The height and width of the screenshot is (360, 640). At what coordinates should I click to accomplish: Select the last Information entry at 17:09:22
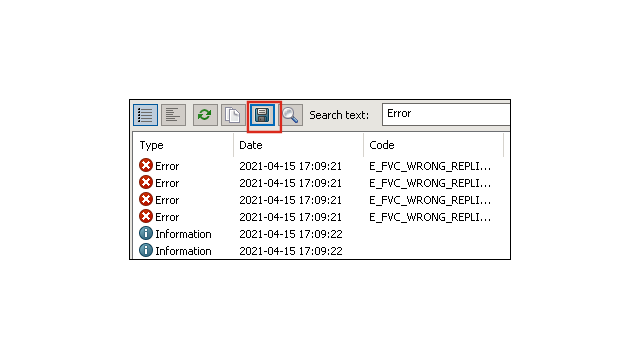(321, 251)
